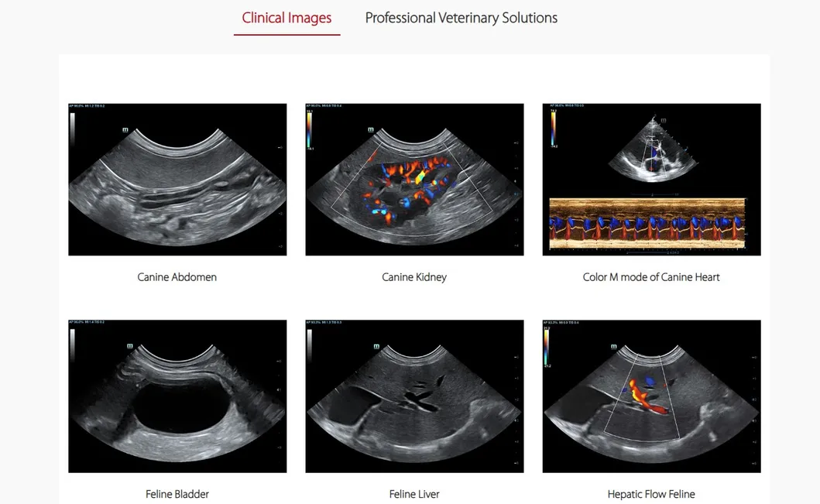Switch to the Clinical Images tab
The height and width of the screenshot is (504, 820).
[286, 17]
